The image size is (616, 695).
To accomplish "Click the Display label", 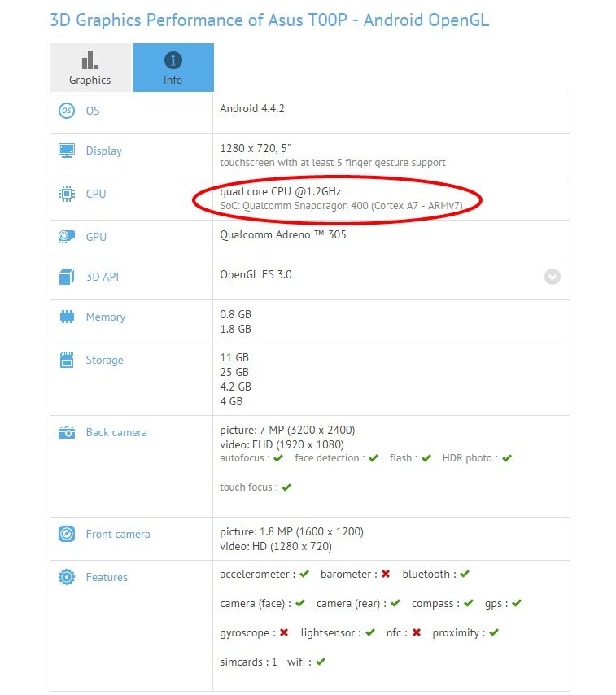I will tap(103, 151).
